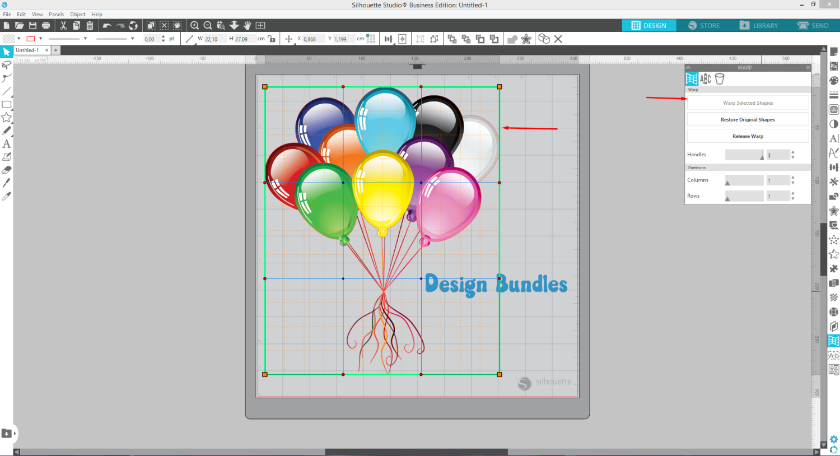Click the Copy icon
The image size is (840, 456).
[x=77, y=25]
